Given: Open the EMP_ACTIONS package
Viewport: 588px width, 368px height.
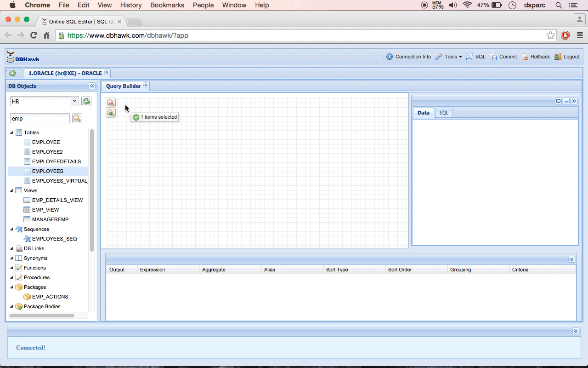Looking at the screenshot, I should [51, 297].
